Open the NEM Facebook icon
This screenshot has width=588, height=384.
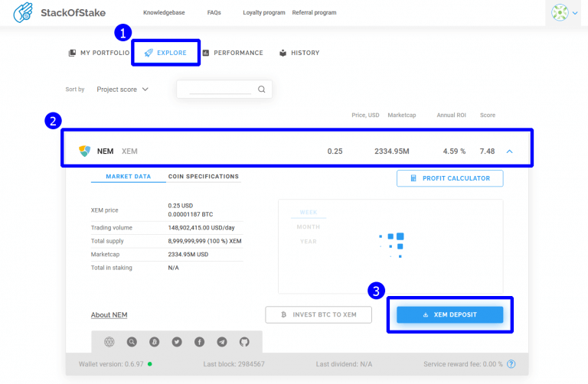(x=199, y=342)
